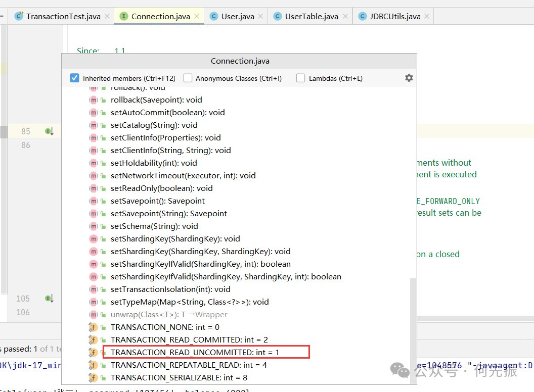Click the JDBCUtils.java class file icon
Image resolution: width=534 pixels, height=392 pixels.
(363, 16)
